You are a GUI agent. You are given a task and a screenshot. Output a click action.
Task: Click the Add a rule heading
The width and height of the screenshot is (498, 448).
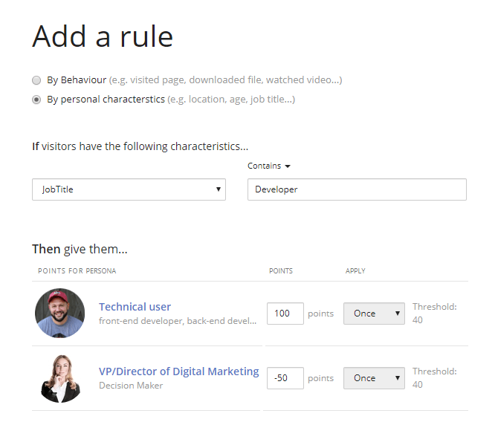(x=103, y=36)
